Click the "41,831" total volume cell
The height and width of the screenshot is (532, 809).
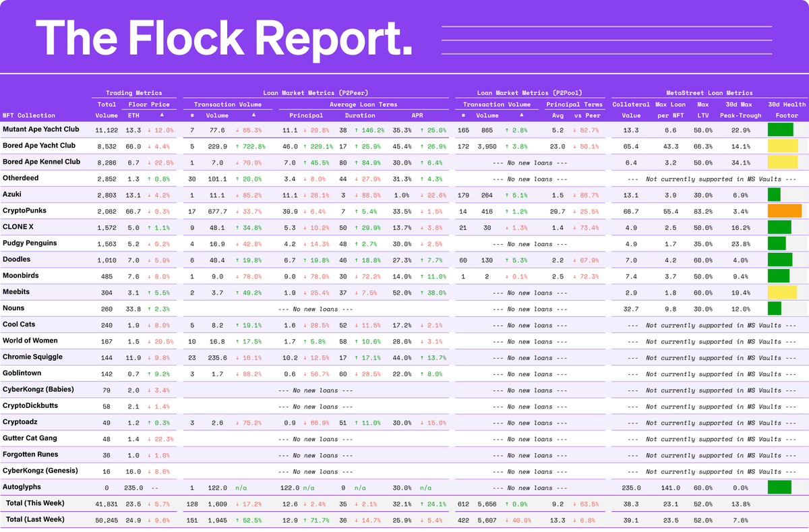click(x=107, y=503)
